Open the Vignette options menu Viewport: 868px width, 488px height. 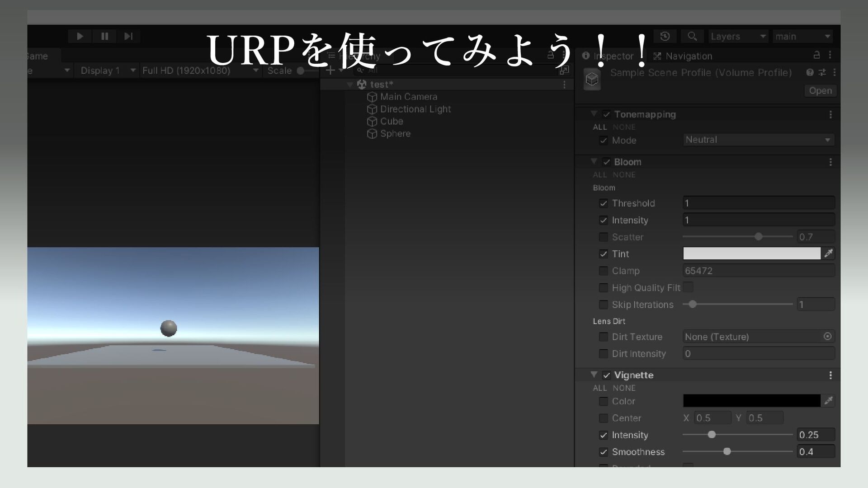(x=830, y=375)
